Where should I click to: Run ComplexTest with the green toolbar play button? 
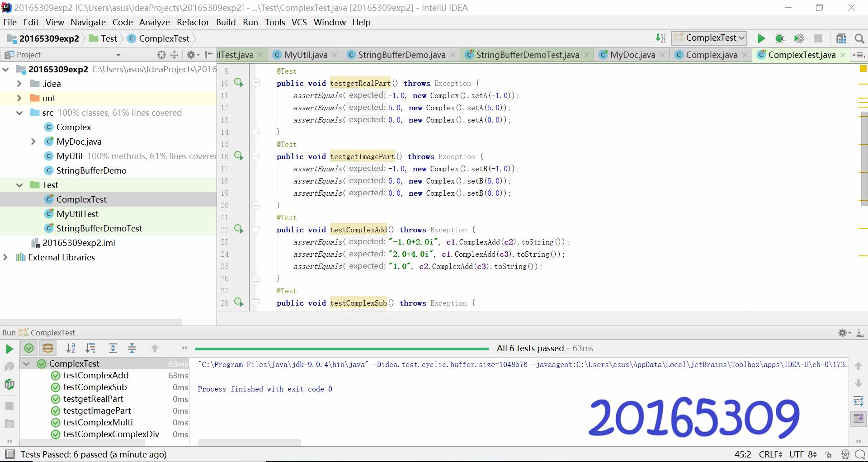point(761,38)
